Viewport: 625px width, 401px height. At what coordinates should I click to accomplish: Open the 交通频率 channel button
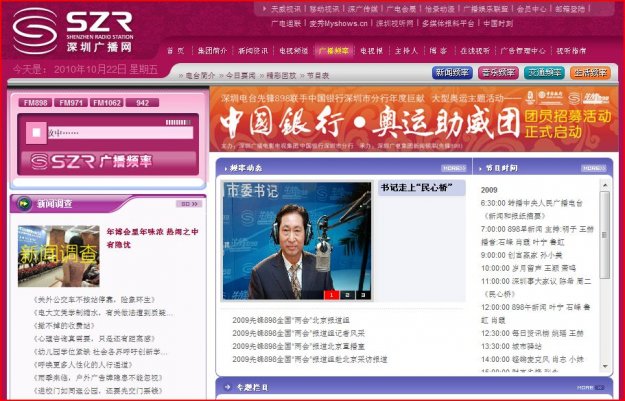(x=544, y=73)
